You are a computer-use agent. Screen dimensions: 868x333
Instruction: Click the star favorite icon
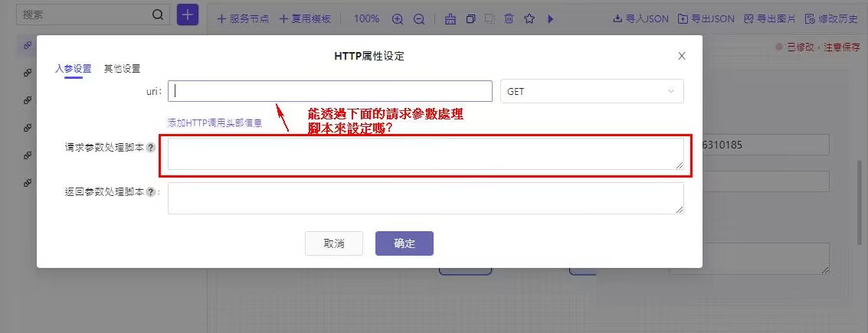click(x=529, y=19)
